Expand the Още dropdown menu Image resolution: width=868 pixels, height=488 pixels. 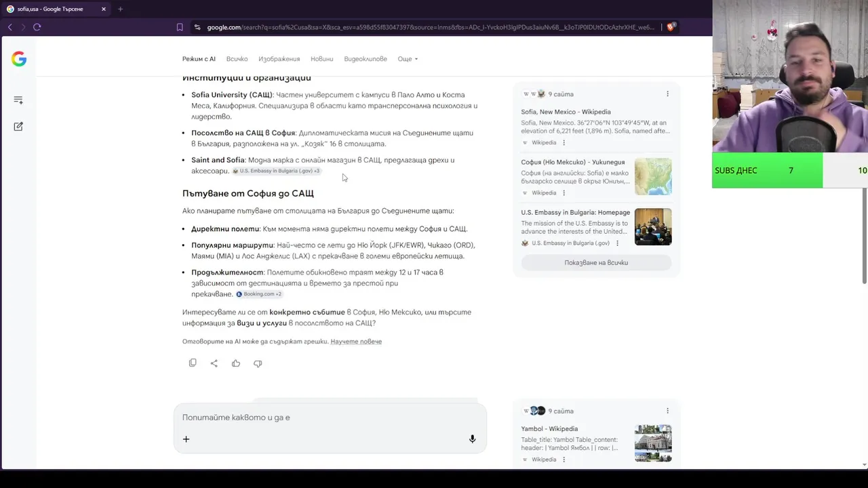tap(408, 59)
